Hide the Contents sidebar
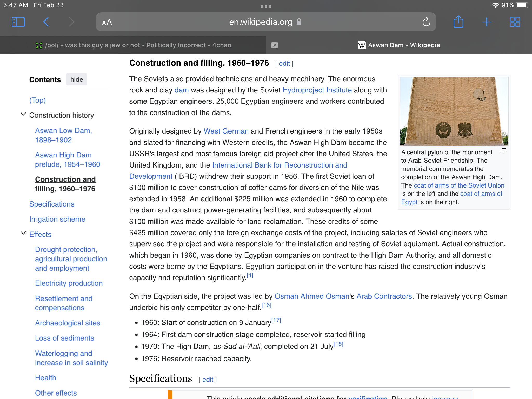This screenshot has width=532, height=399. [76, 79]
